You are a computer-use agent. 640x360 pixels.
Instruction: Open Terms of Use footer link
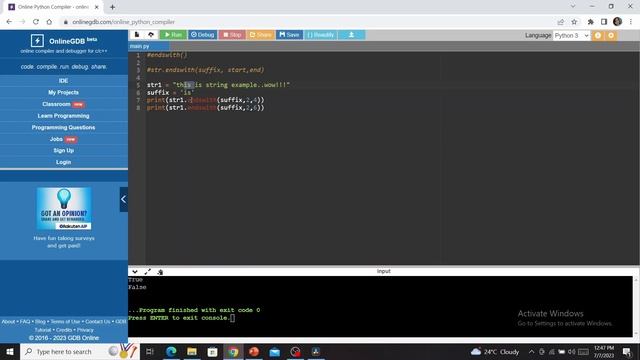(65, 322)
